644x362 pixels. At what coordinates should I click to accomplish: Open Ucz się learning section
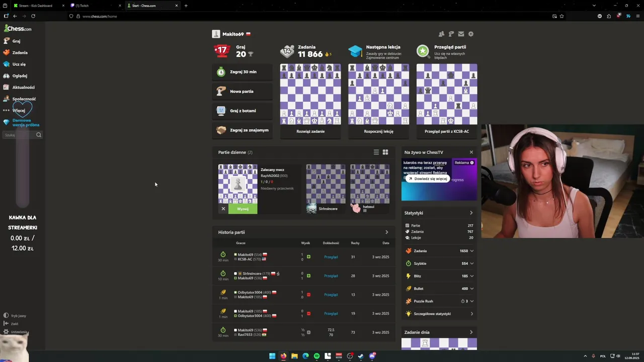pos(14,64)
